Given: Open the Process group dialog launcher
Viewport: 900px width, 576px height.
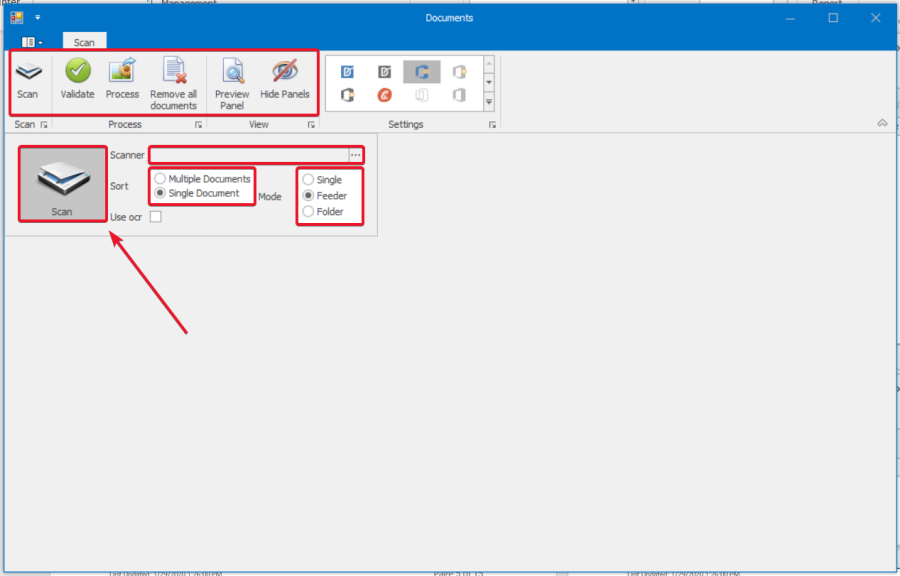Looking at the screenshot, I should point(199,125).
